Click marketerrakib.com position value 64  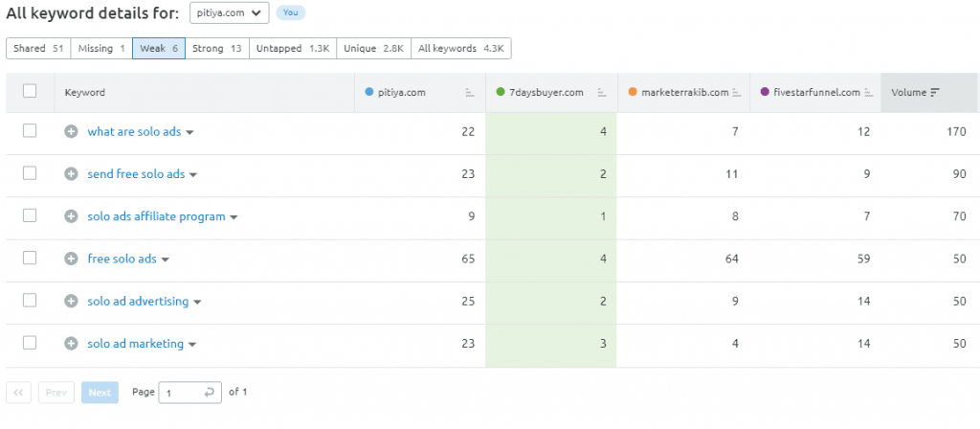coord(731,259)
